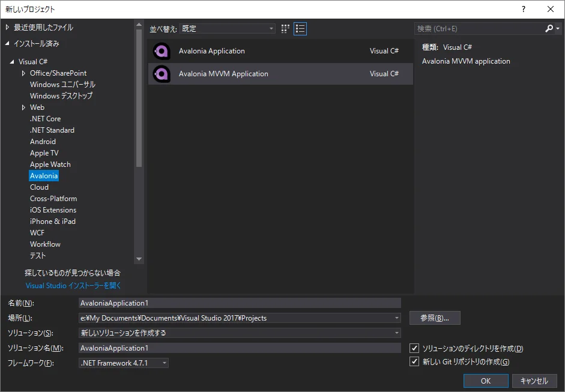Open the .NET Framework version dropdown
This screenshot has width=565, height=392.
click(124, 363)
